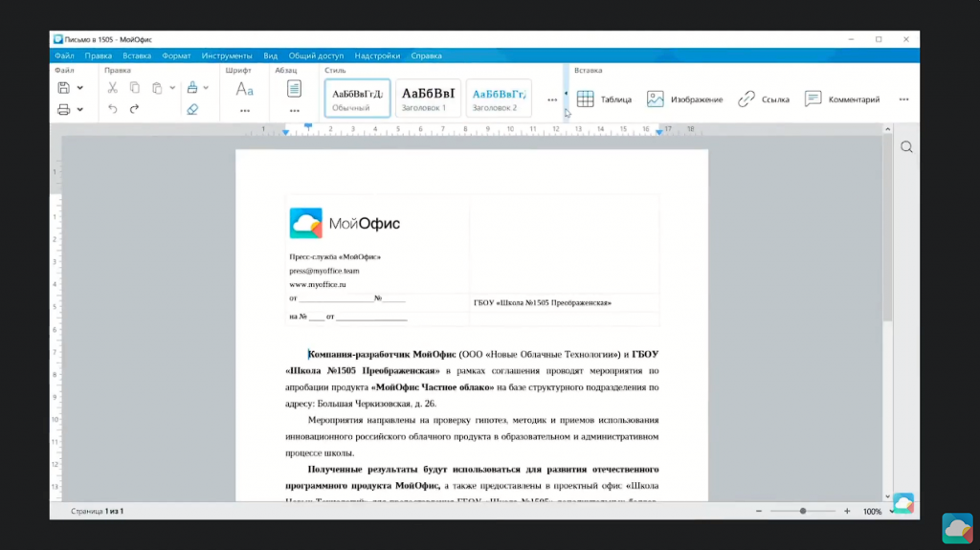Open the 100% zoom level dropdown
The width and height of the screenshot is (980, 550).
coord(880,511)
